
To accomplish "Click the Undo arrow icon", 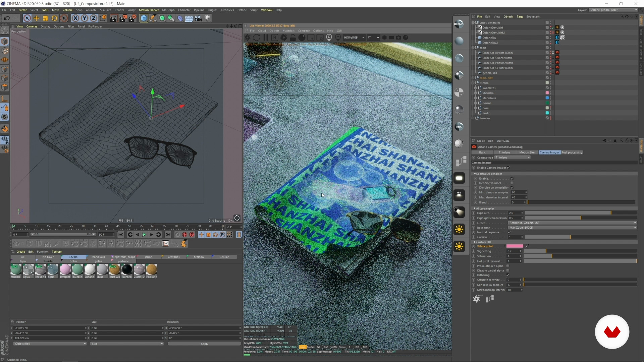I will [x=6, y=18].
